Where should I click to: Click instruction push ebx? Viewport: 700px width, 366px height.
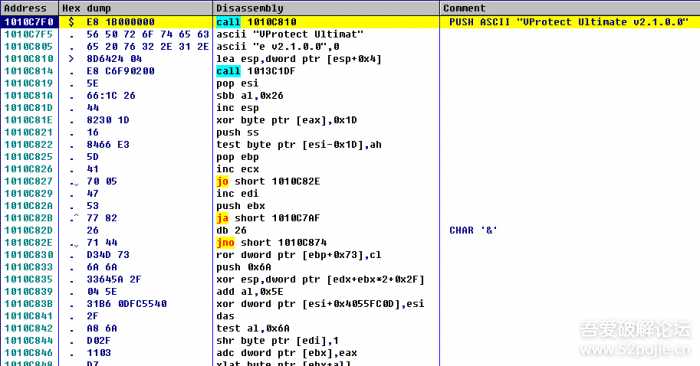(x=240, y=206)
